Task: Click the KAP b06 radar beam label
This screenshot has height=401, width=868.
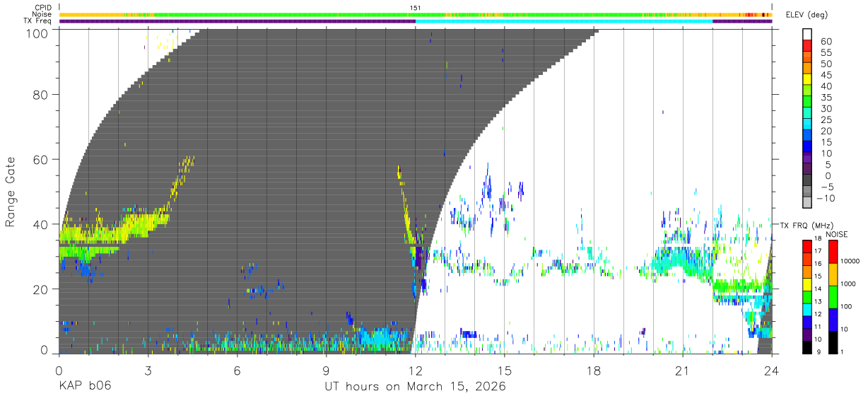Action: click(x=85, y=387)
